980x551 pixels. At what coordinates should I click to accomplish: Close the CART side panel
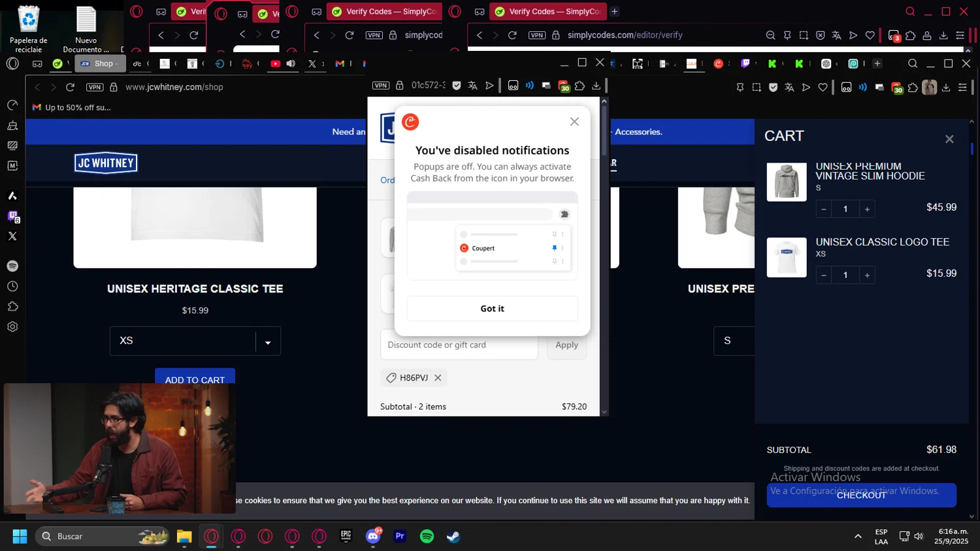pyautogui.click(x=949, y=139)
